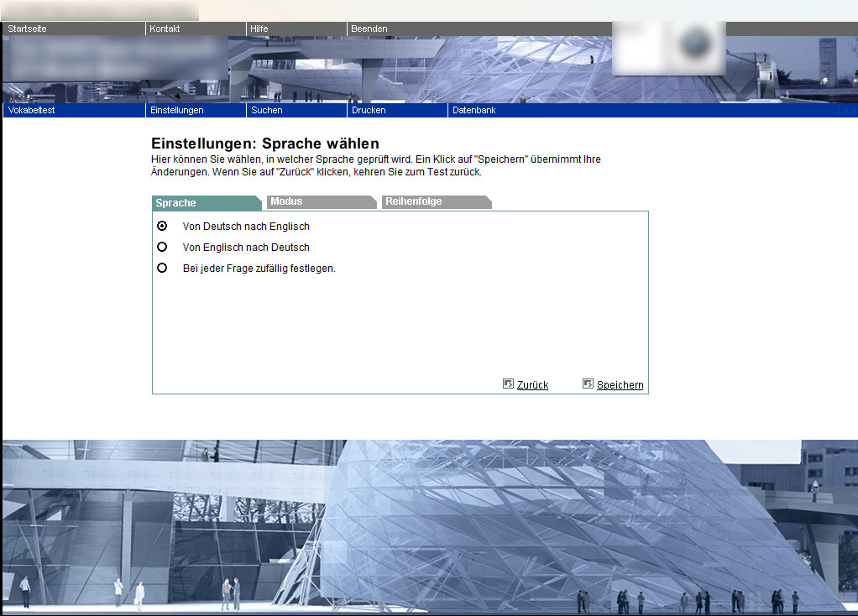Enable 'Bei jeder Frage zufällig festlegen' option

[162, 268]
